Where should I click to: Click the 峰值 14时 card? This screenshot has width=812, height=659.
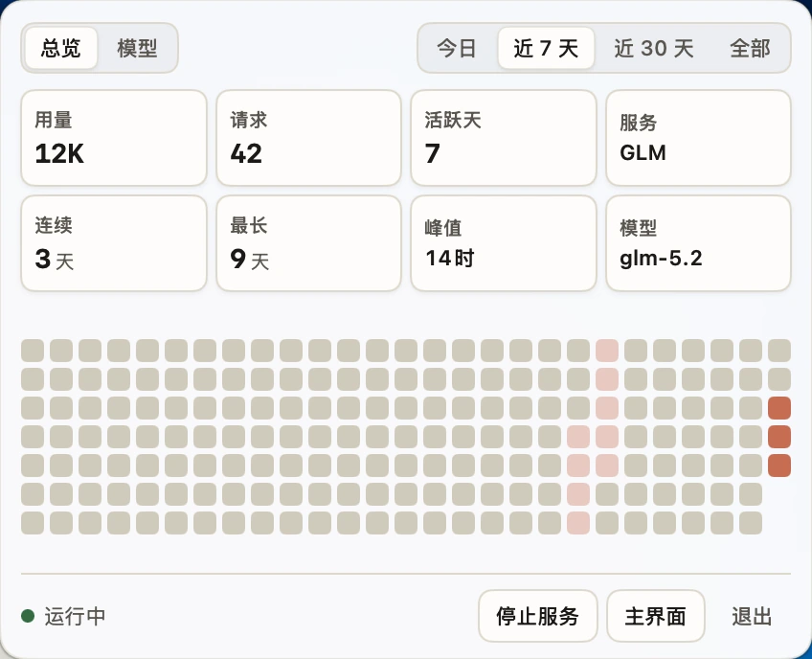(x=504, y=243)
